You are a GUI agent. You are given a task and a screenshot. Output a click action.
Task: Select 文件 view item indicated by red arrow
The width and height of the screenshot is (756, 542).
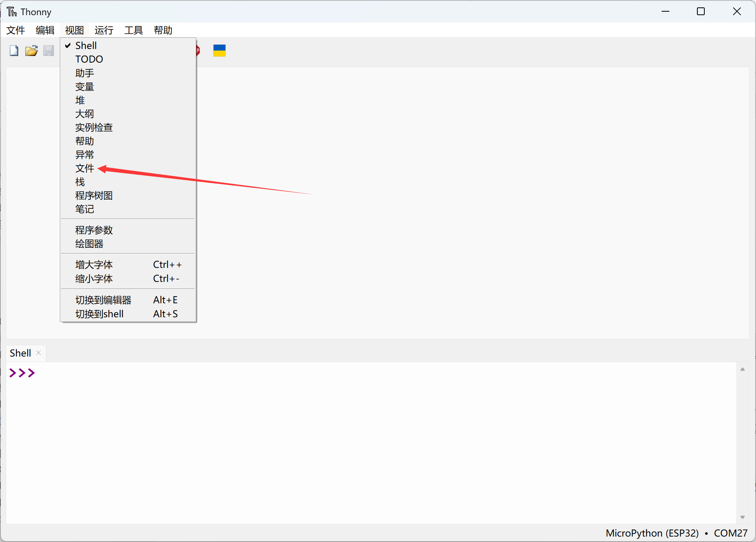[x=85, y=168]
